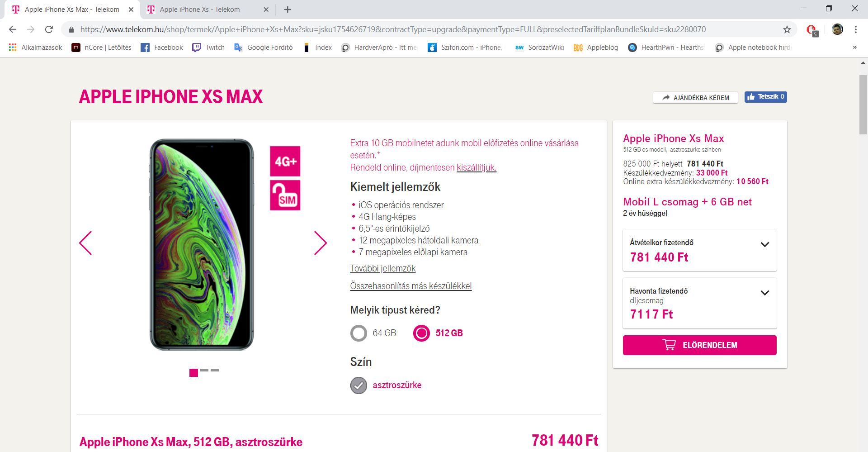Open the Alkalmazások apps bookmark

(35, 48)
